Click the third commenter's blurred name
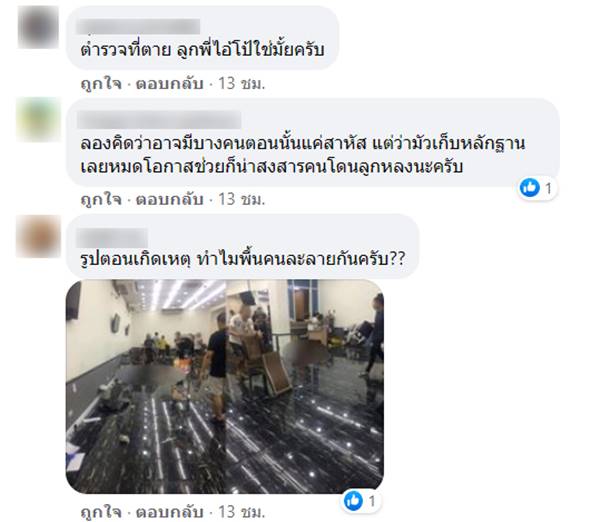The width and height of the screenshot is (600, 522). [x=112, y=238]
